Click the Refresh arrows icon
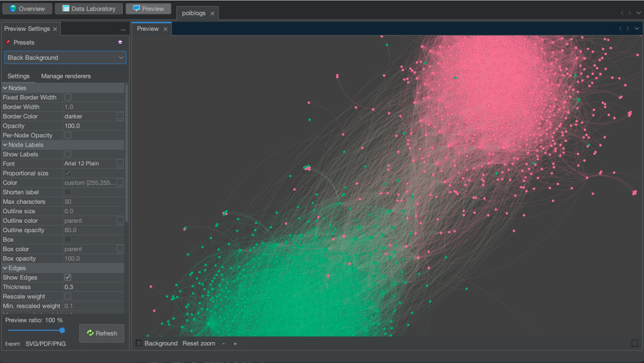Viewport: 644px width, 363px height. 91,333
